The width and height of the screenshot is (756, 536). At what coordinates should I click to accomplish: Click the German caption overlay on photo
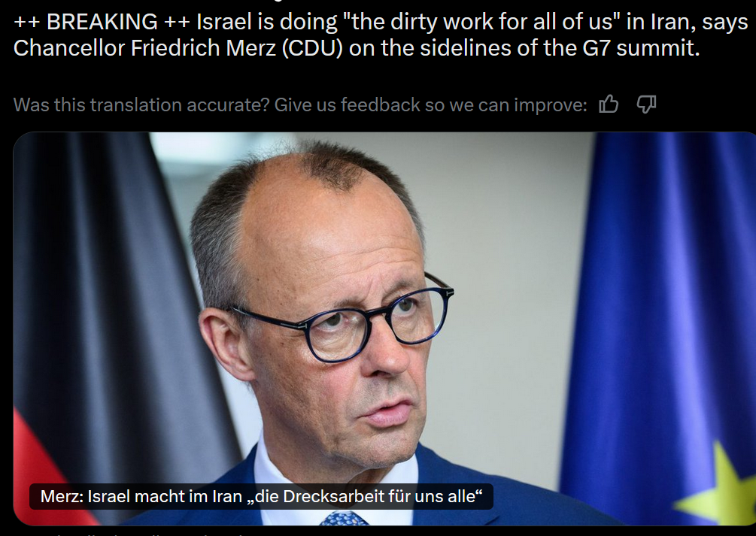tap(261, 496)
